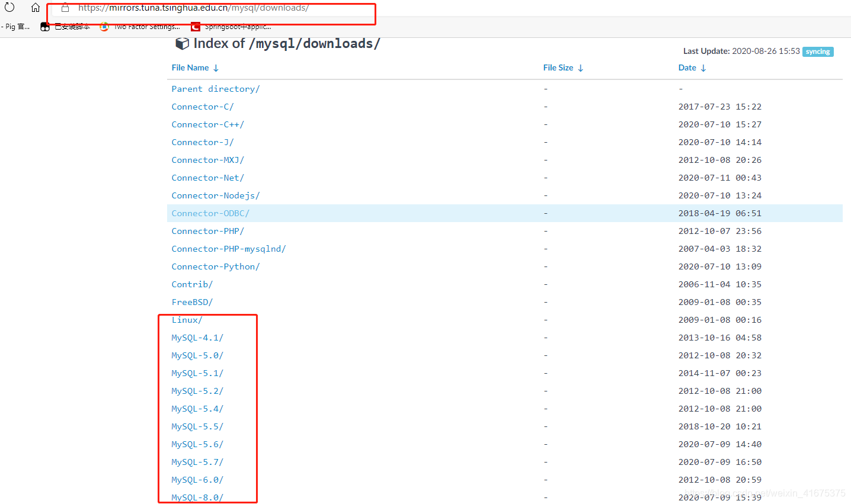
Task: Click the date 2017-07-23 15:22
Action: (x=720, y=107)
